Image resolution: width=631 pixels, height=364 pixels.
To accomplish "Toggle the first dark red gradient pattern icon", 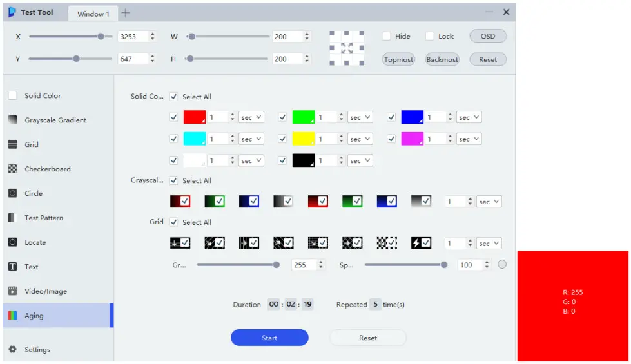I will click(x=180, y=201).
